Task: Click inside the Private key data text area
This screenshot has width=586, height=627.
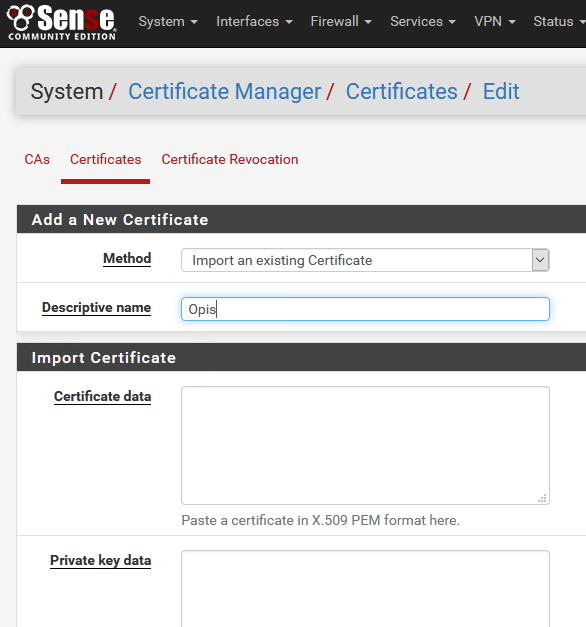Action: [x=365, y=589]
